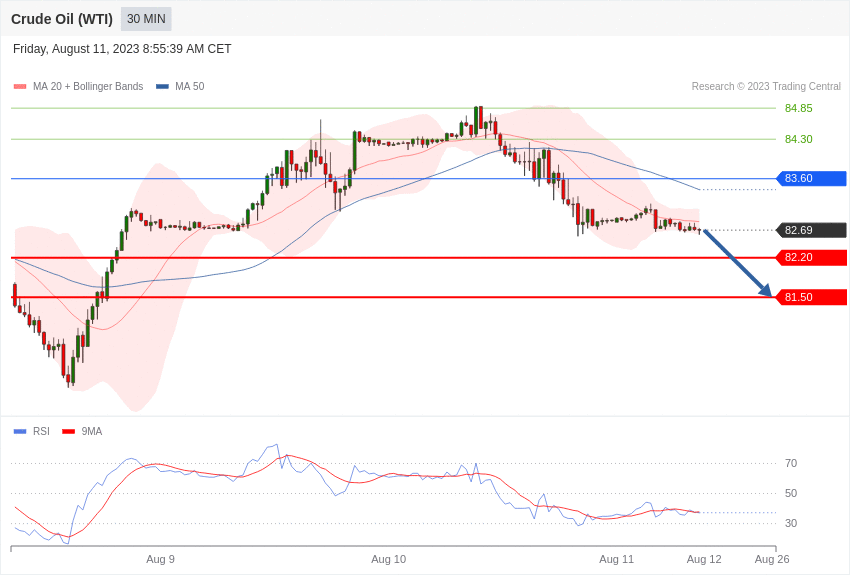Click the red 82.20 support price tag
The image size is (850, 576).
[x=811, y=257]
